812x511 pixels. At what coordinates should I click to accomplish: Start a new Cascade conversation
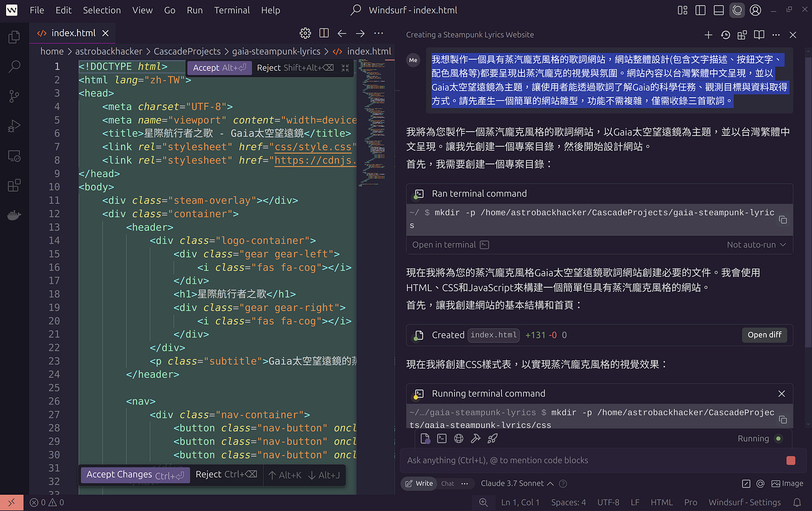tap(708, 35)
